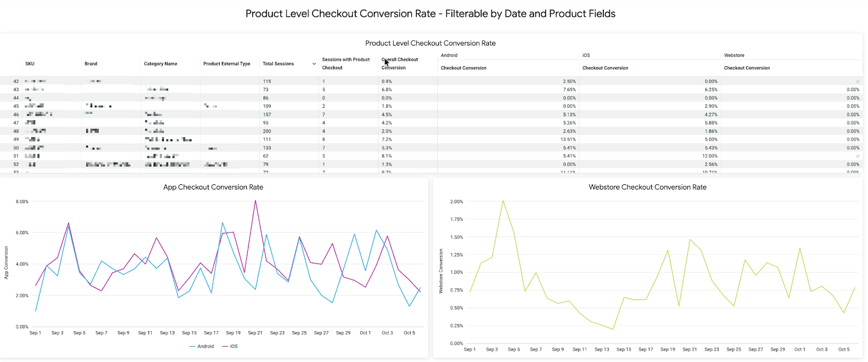Select the Webstore pivot group header
Image resolution: width=868 pixels, height=362 pixels.
click(x=734, y=55)
